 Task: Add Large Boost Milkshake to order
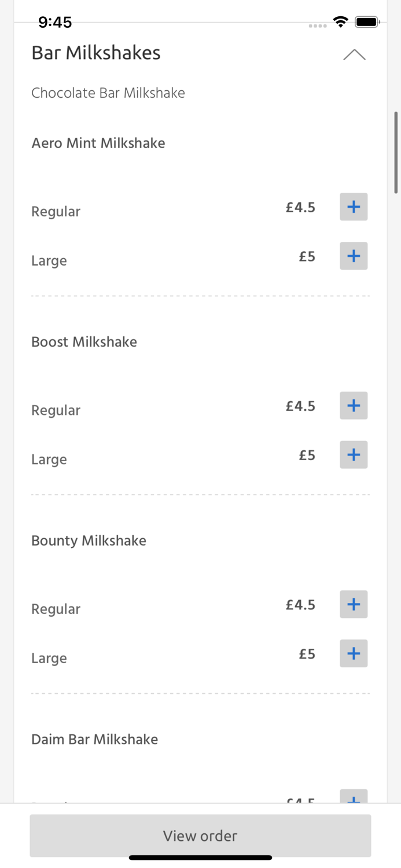[x=354, y=455]
